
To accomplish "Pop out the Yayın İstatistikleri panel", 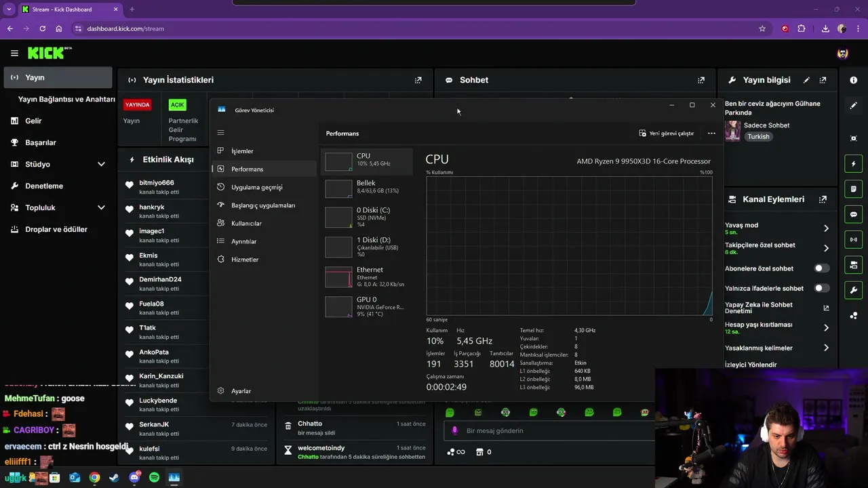I will coord(418,80).
